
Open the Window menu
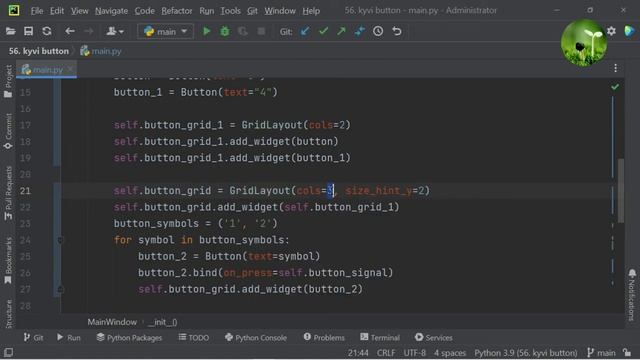point(280,11)
